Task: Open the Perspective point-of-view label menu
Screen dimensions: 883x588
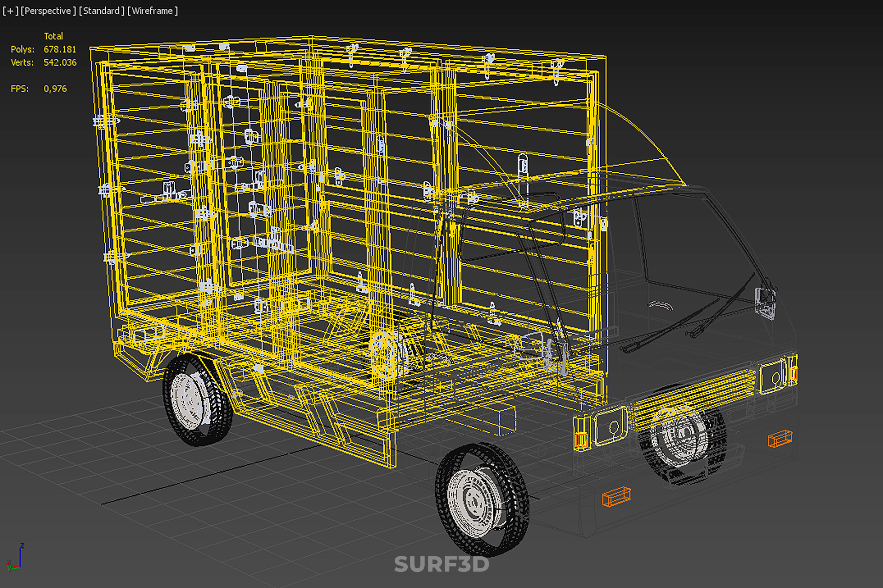Action: pyautogui.click(x=48, y=11)
